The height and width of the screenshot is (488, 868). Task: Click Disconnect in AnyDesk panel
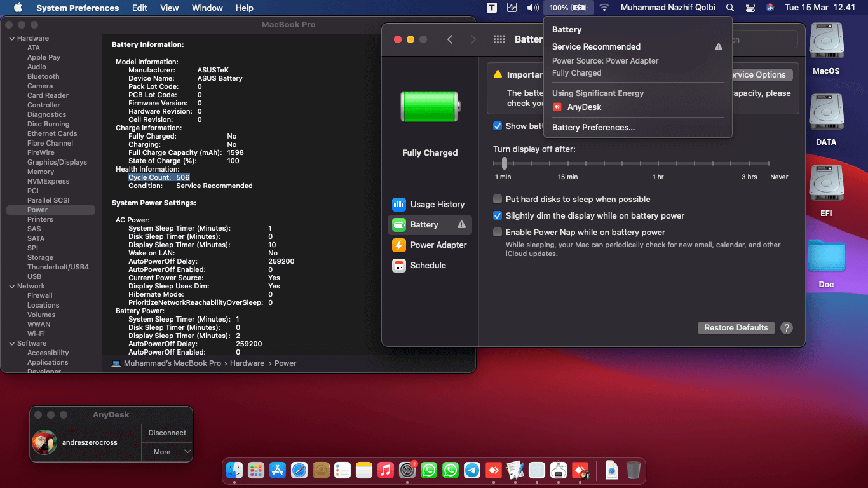[x=167, y=433]
